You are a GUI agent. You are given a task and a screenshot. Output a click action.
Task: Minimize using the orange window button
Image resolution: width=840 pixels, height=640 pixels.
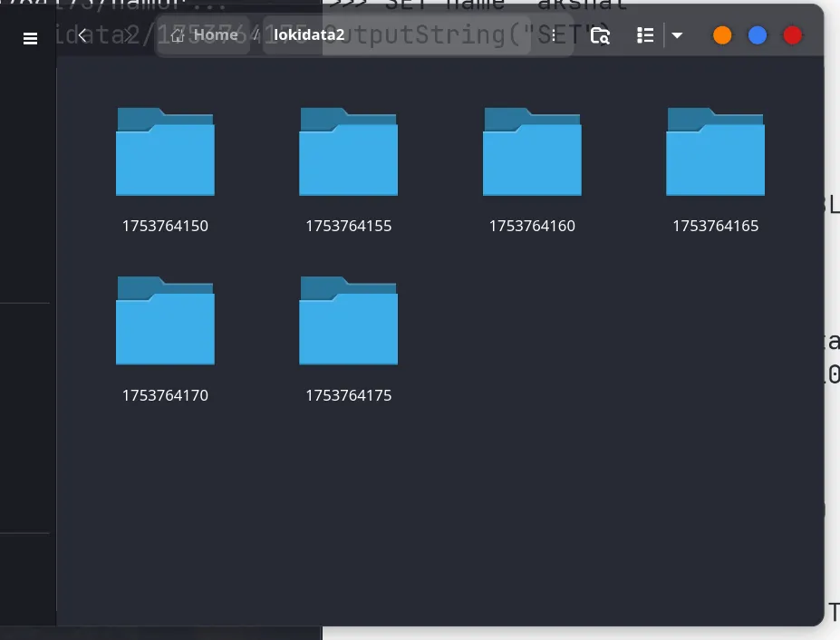click(x=721, y=35)
